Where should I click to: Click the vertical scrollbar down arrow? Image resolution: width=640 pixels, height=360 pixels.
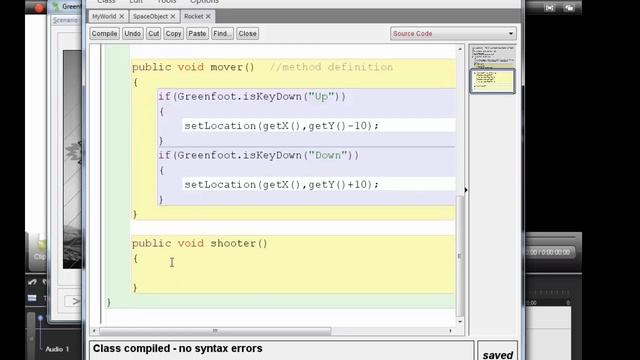pyautogui.click(x=460, y=322)
